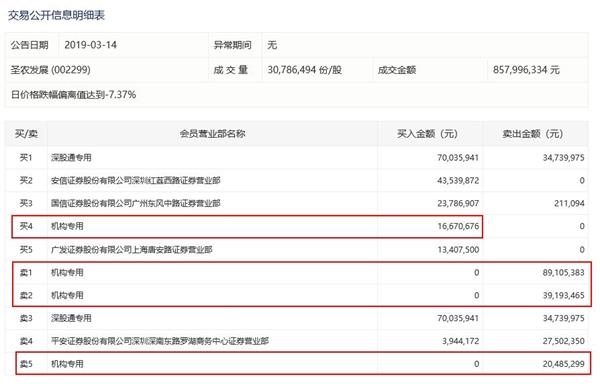
Task: Select the 买2 row label
Action: pos(26,181)
